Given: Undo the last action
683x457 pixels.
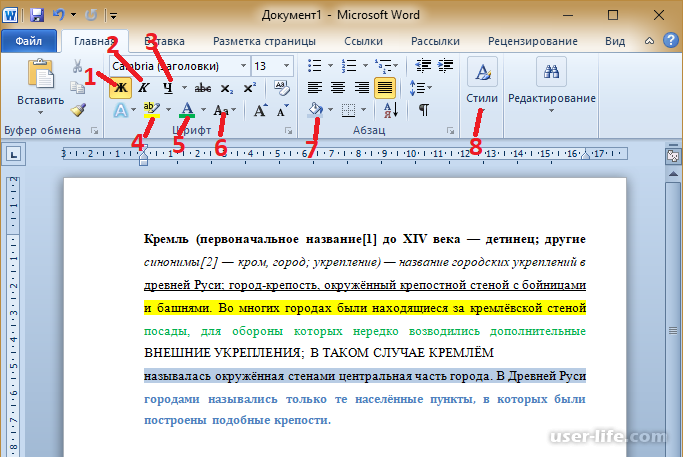Looking at the screenshot, I should pos(58,15).
